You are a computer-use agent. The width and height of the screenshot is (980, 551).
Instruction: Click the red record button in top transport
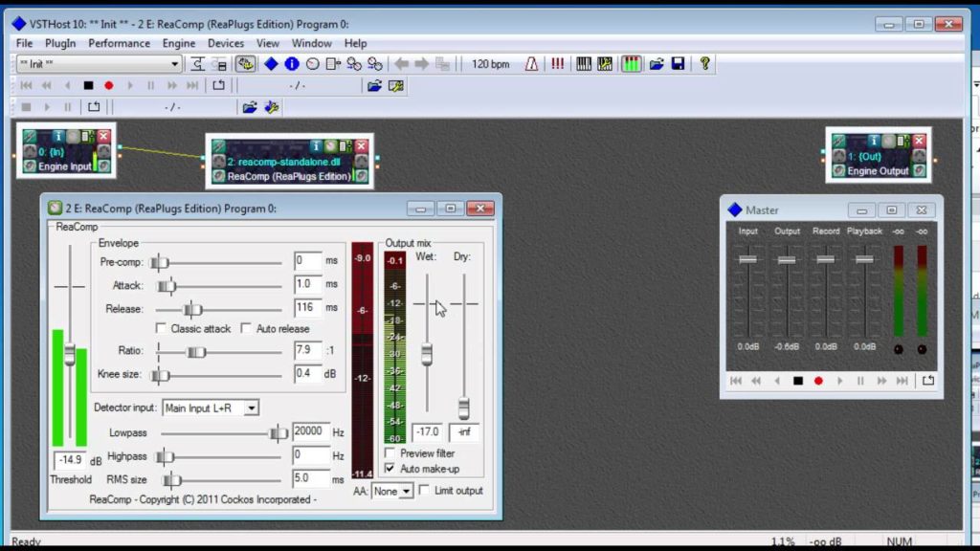point(109,85)
